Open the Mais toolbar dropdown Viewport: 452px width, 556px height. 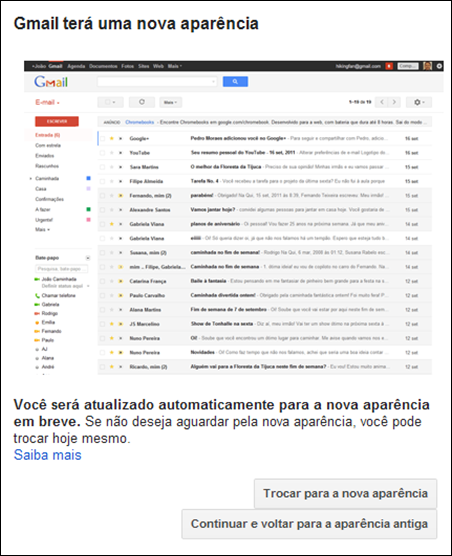click(x=171, y=102)
